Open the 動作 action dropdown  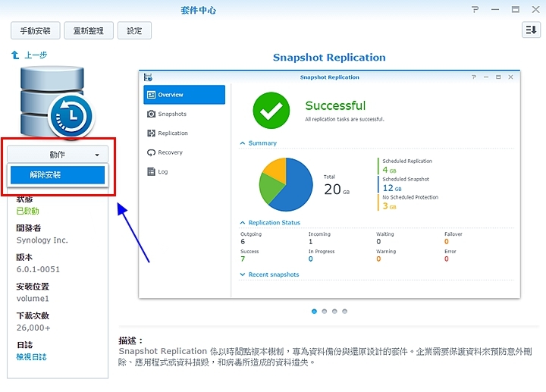coord(58,154)
